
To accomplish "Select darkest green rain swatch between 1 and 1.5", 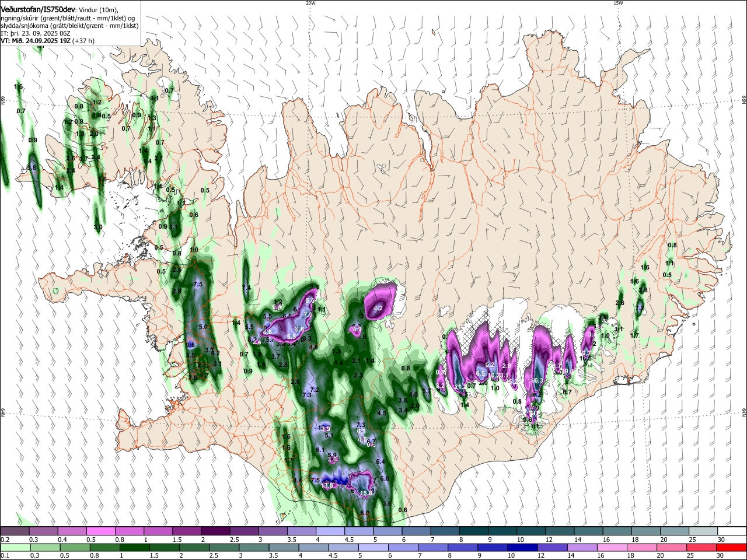I will click(134, 547).
